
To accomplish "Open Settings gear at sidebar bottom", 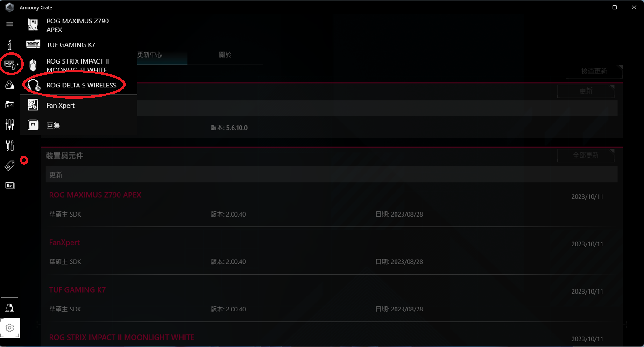I will click(x=10, y=328).
